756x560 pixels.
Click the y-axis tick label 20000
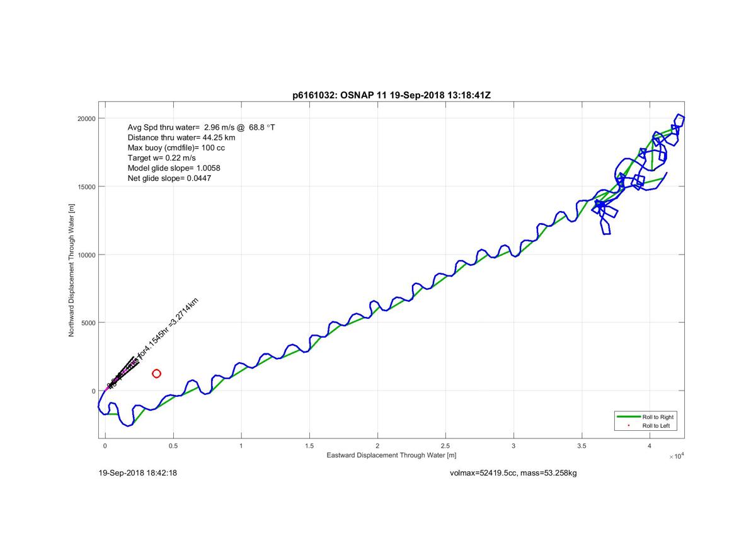pos(87,118)
